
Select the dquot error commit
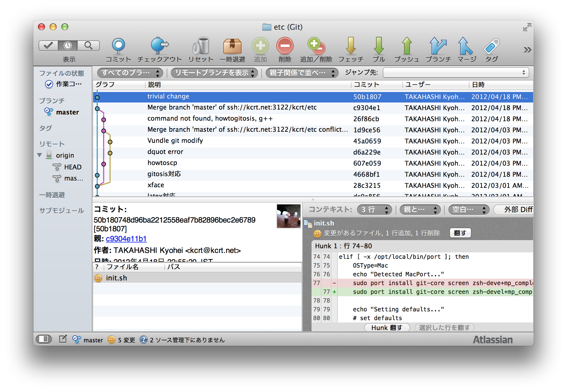pos(313,152)
